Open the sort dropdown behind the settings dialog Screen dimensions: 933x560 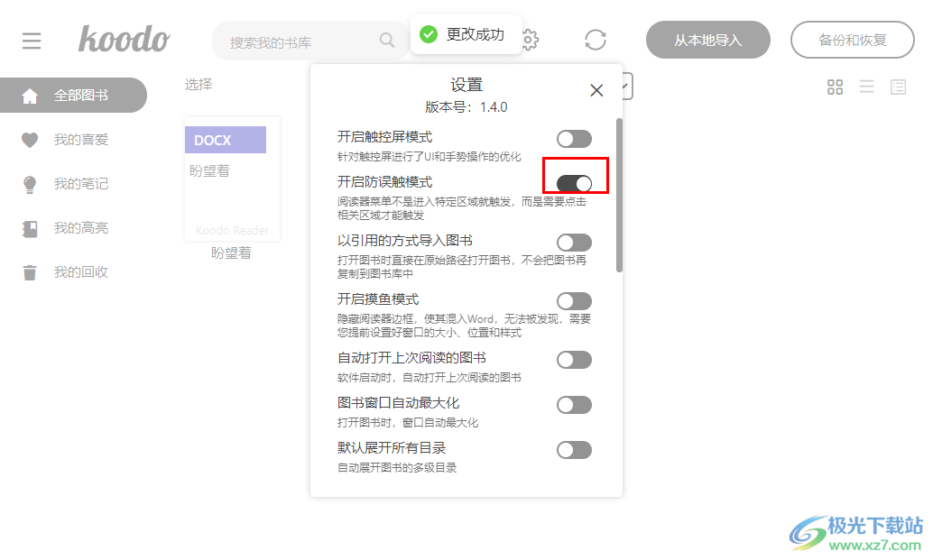(x=627, y=87)
